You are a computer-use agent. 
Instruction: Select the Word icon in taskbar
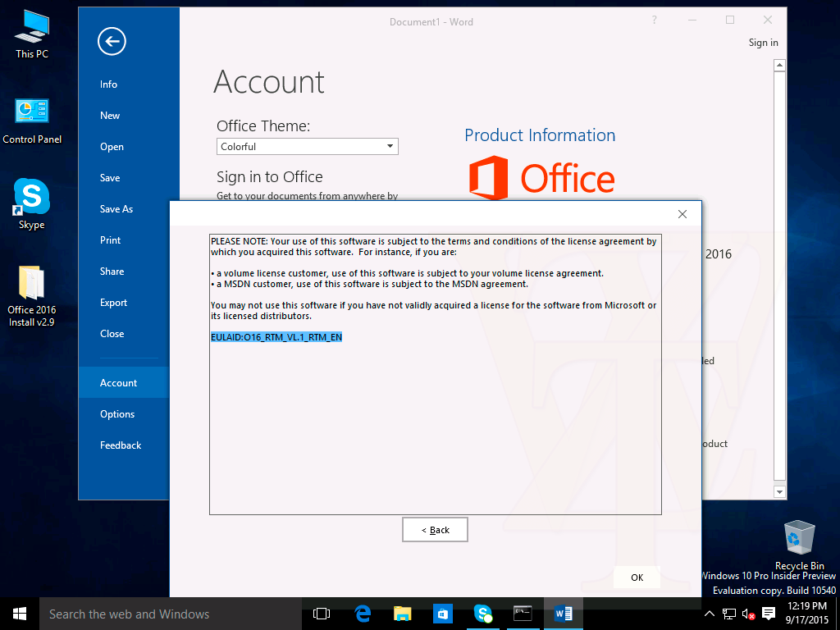[x=563, y=614]
